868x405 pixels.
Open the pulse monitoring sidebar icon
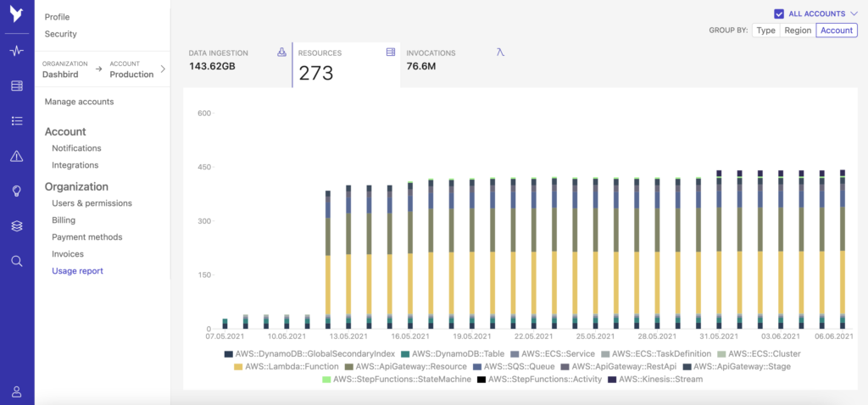tap(16, 51)
